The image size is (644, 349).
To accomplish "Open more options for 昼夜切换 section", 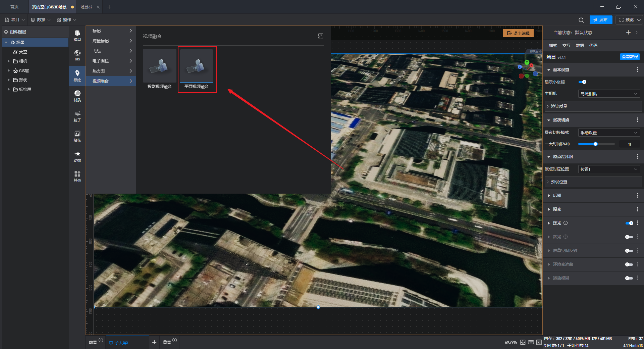I will tap(637, 120).
